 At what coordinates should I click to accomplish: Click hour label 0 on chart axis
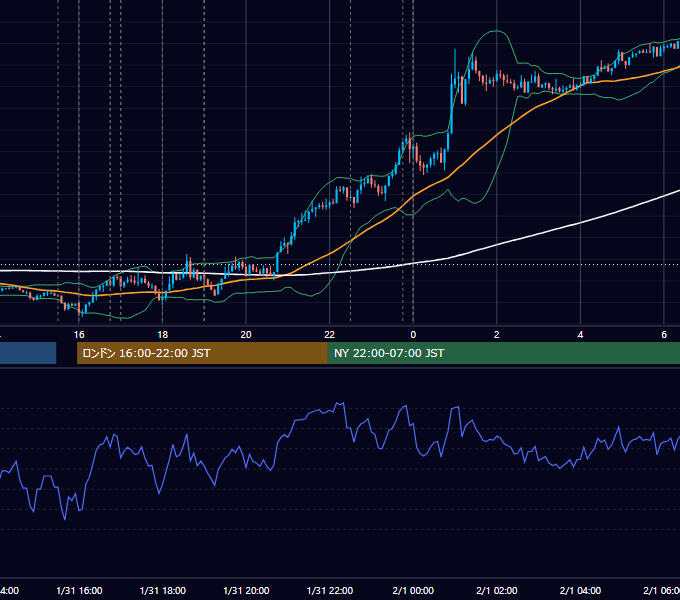point(413,335)
